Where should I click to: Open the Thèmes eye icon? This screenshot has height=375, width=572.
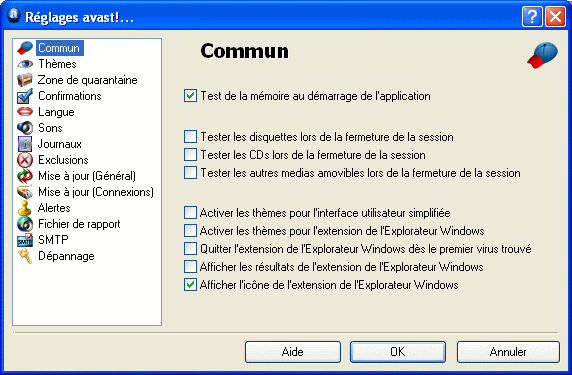[x=25, y=64]
